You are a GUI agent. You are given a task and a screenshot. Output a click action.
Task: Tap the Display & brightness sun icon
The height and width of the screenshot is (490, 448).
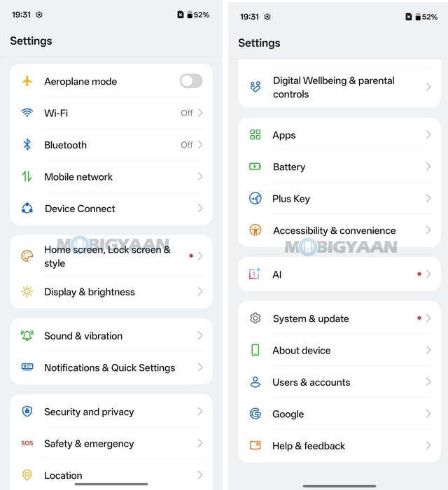[27, 291]
